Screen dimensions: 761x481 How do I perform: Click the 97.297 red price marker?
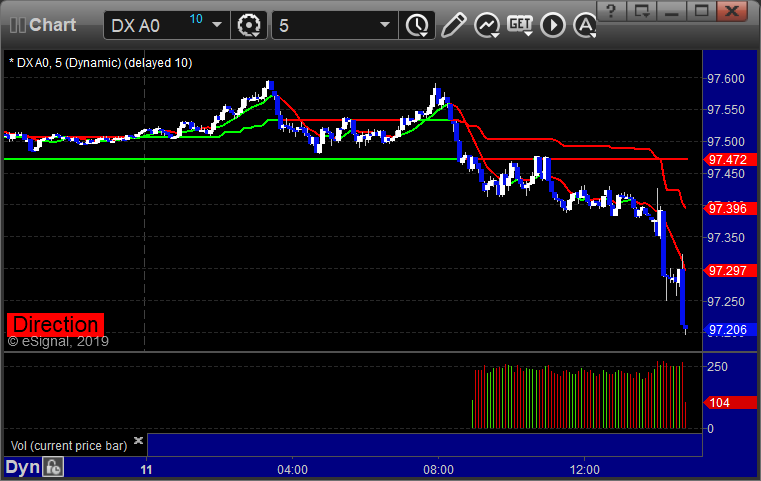tap(729, 270)
